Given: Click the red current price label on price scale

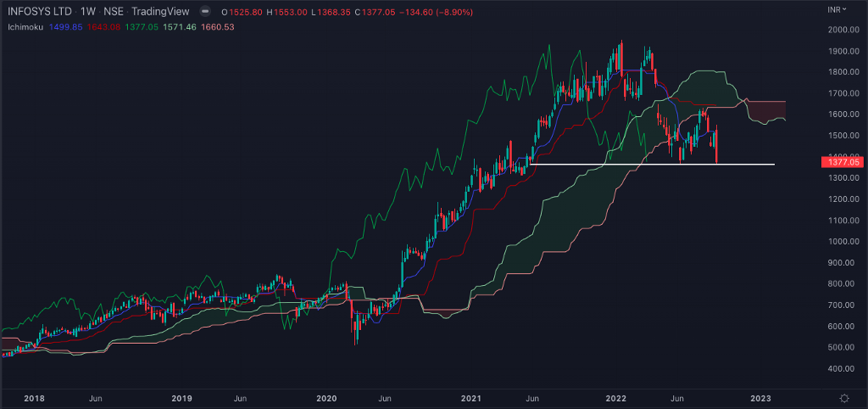Looking at the screenshot, I should [844, 162].
